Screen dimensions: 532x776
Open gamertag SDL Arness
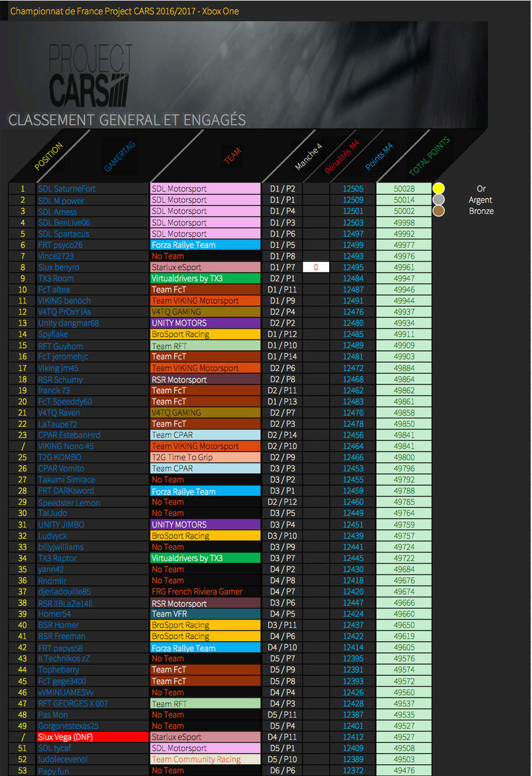(x=57, y=212)
